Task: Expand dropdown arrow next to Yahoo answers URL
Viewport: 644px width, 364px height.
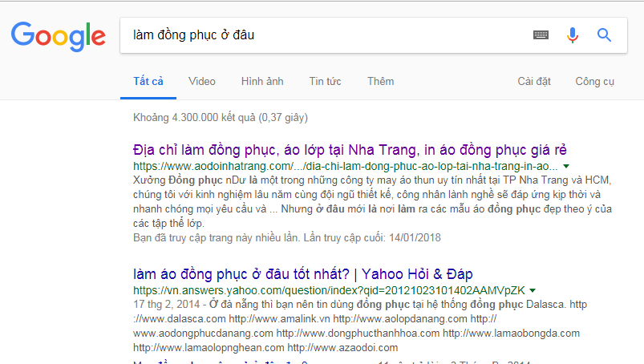Action: (533, 290)
